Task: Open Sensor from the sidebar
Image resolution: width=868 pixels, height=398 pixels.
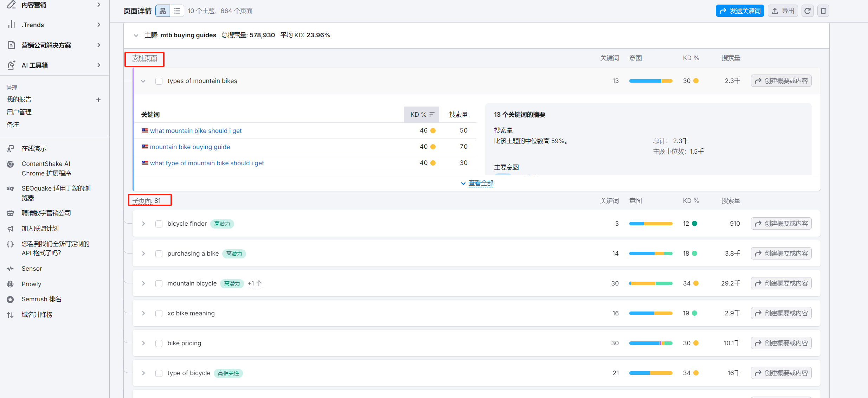Action: (x=32, y=269)
